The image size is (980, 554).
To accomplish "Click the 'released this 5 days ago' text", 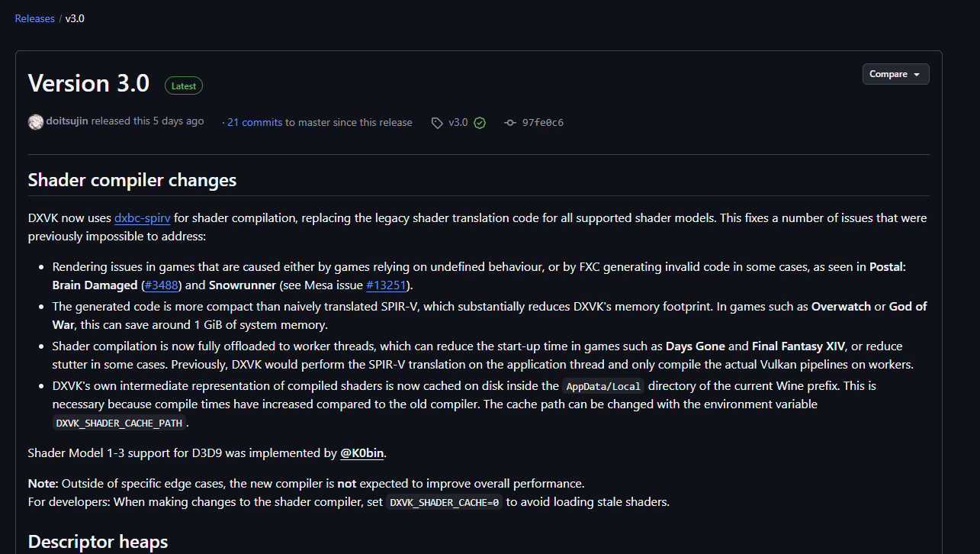I will coord(148,121).
